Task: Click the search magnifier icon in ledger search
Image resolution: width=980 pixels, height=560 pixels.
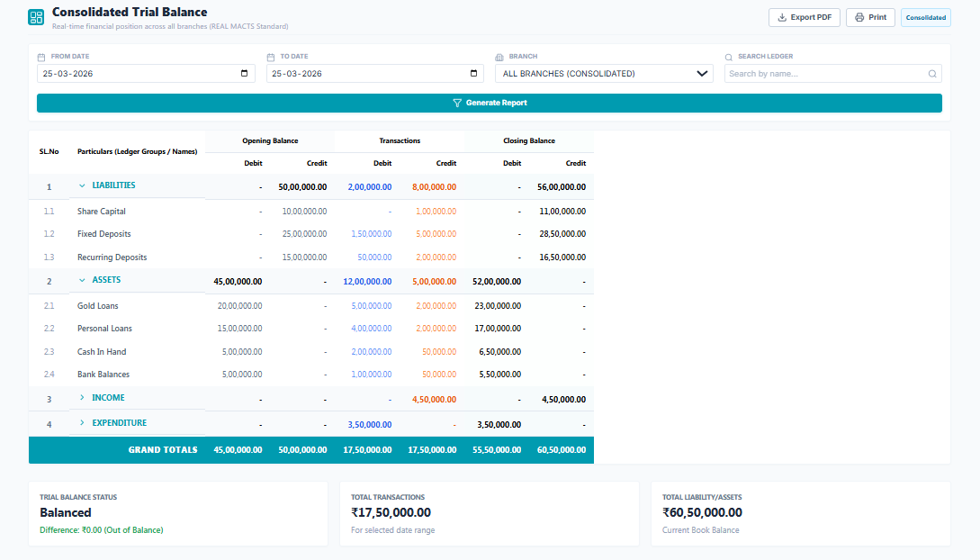Action: (932, 74)
